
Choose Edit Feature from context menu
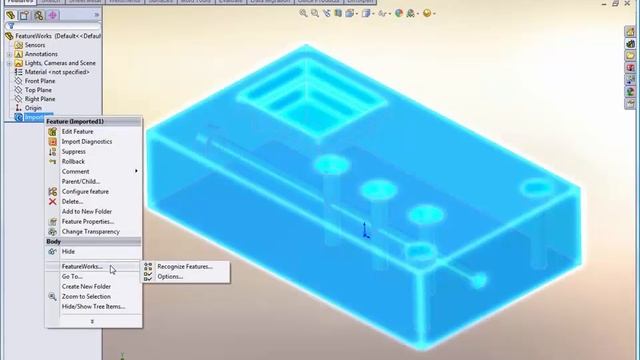pos(77,131)
